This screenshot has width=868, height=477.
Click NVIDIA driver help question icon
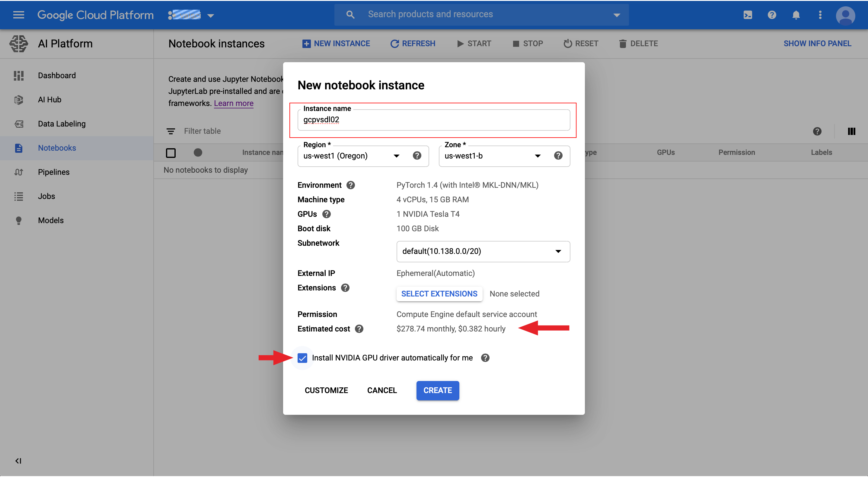pos(485,358)
